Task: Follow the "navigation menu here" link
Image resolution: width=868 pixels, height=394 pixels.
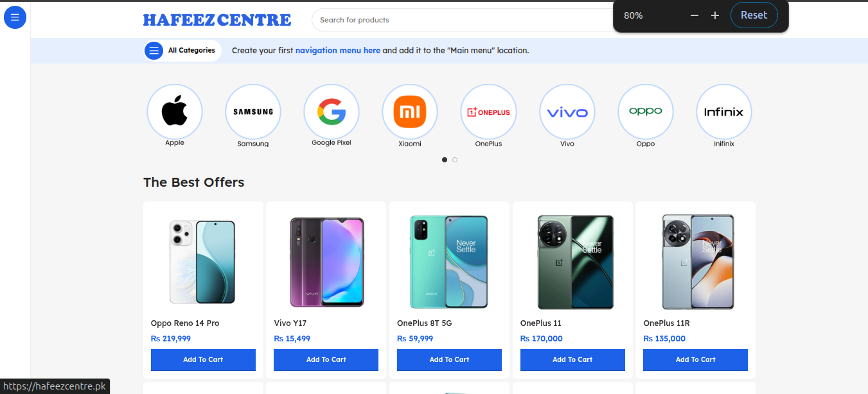Action: click(338, 51)
